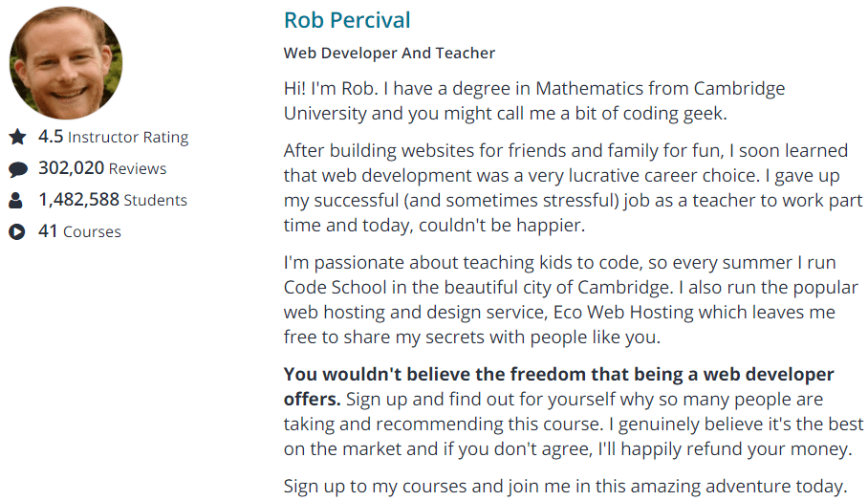Click the 4.5 rating value

(x=51, y=137)
